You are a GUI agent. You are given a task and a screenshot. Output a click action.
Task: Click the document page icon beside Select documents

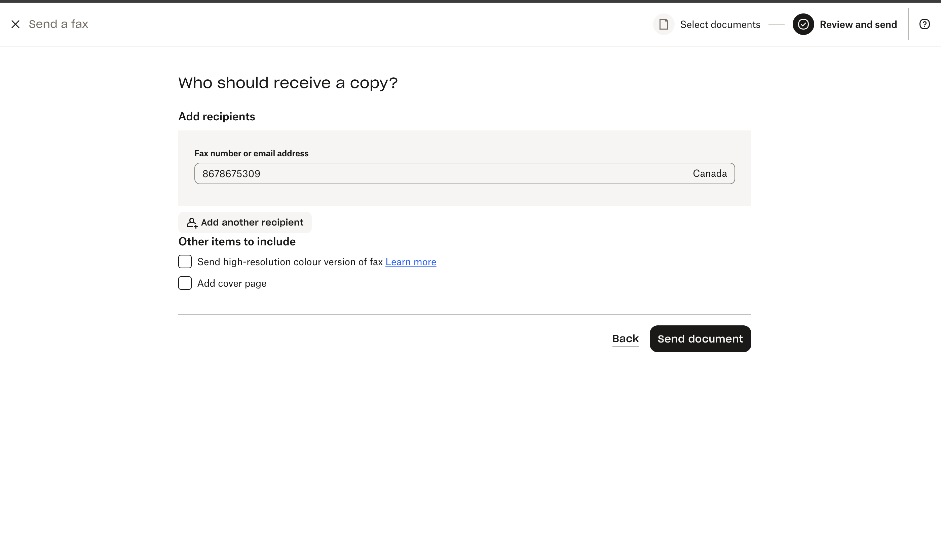(x=663, y=24)
